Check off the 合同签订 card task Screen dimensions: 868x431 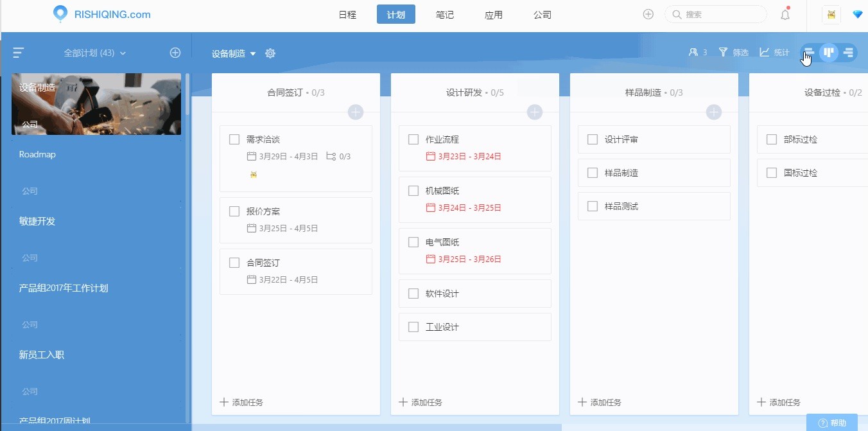(x=234, y=263)
